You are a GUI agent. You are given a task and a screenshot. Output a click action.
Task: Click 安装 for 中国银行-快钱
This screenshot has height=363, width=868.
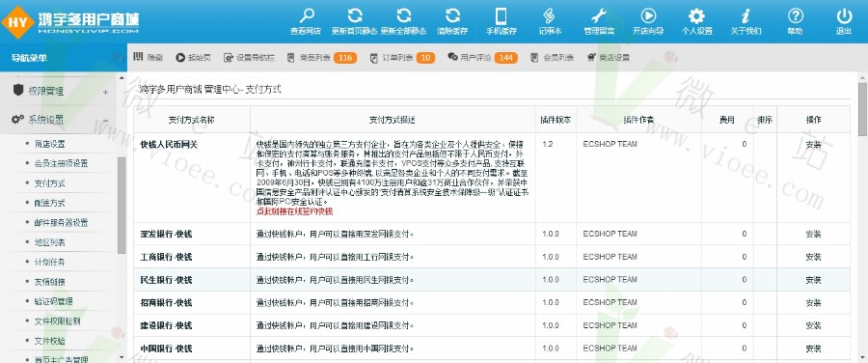pyautogui.click(x=813, y=349)
